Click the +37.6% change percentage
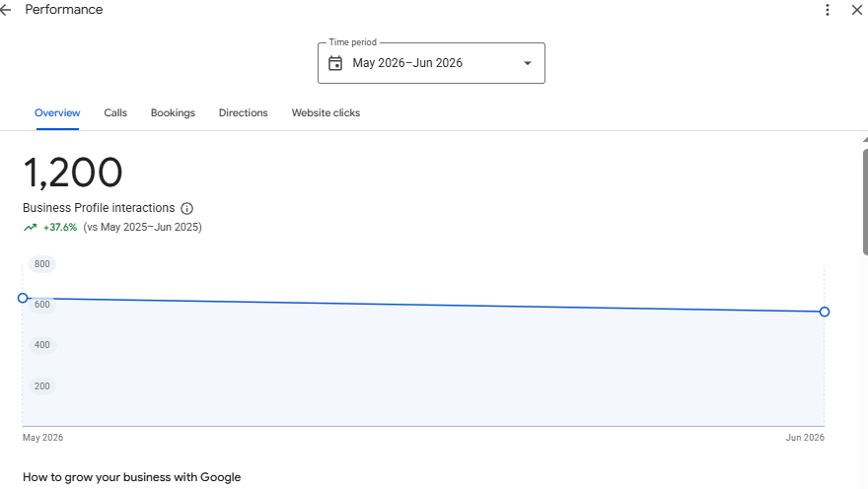This screenshot has width=868, height=489. tap(60, 228)
